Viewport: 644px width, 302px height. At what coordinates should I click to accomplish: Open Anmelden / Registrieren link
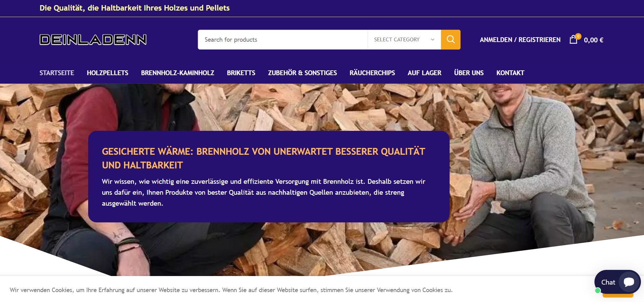click(x=520, y=40)
